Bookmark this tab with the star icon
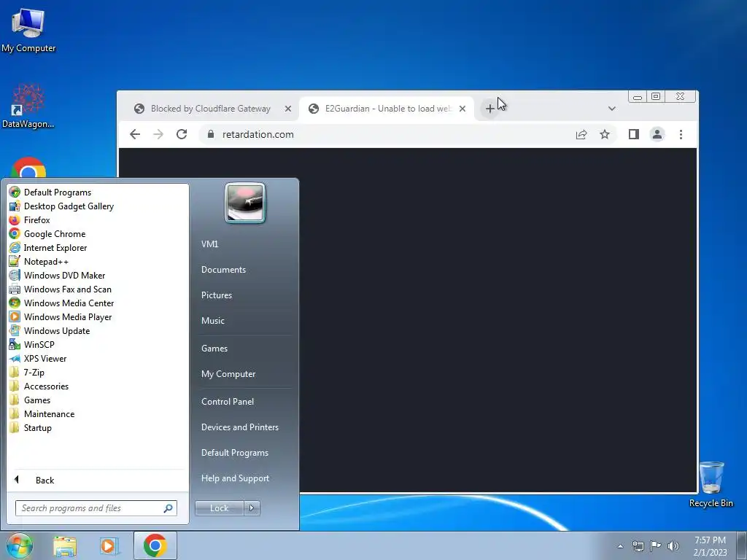Image resolution: width=747 pixels, height=560 pixels. pos(605,134)
